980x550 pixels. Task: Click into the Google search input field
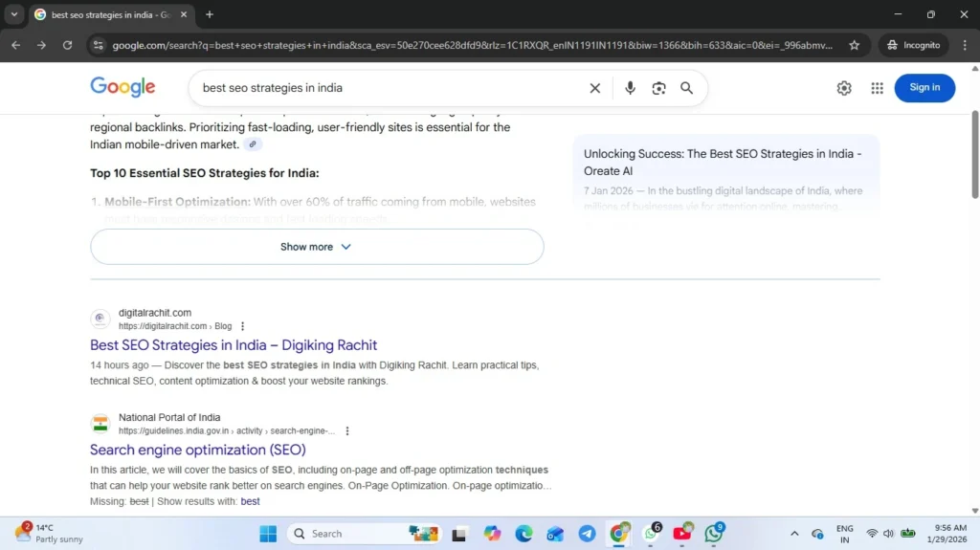click(383, 88)
